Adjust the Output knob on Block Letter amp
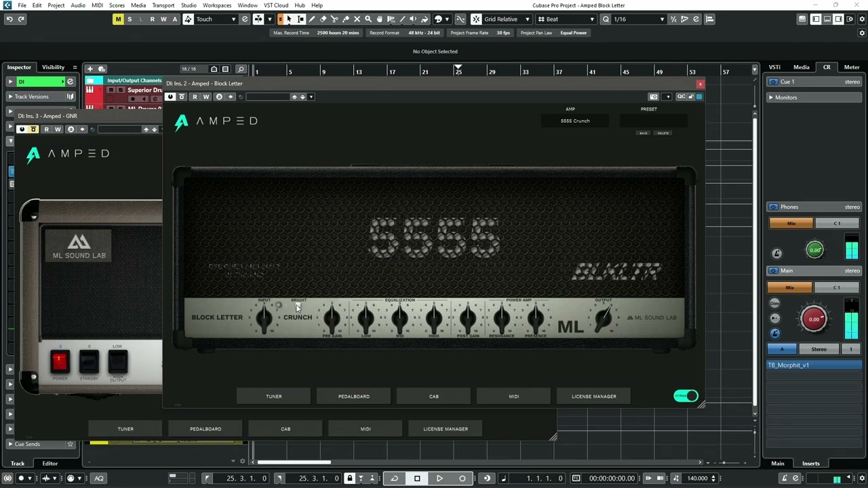The image size is (868, 488). click(x=604, y=317)
